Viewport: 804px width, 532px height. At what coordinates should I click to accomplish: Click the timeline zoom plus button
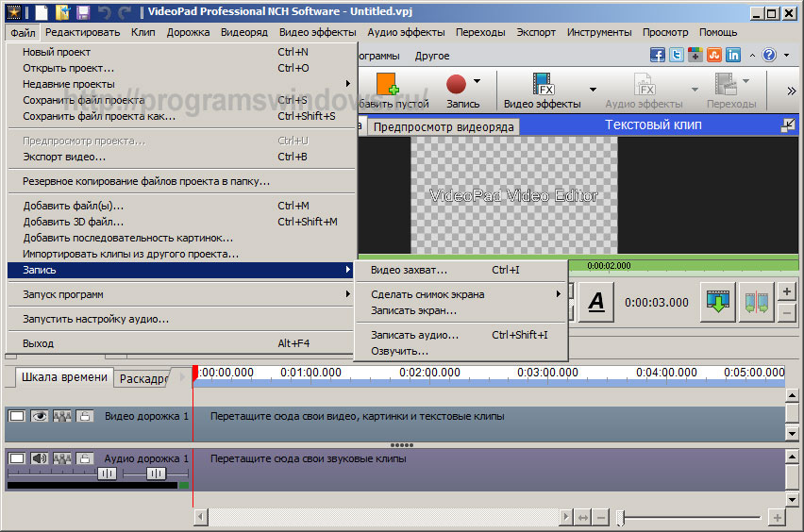[x=778, y=518]
